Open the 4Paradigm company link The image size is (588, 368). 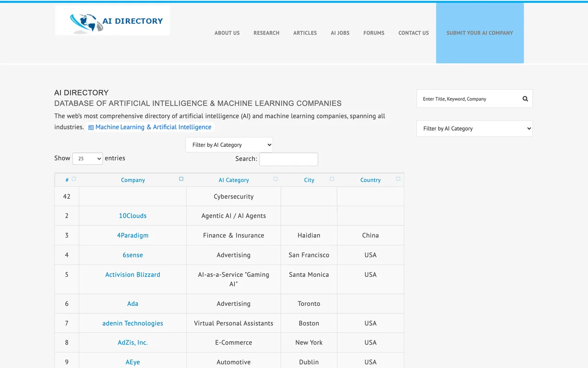pos(133,235)
